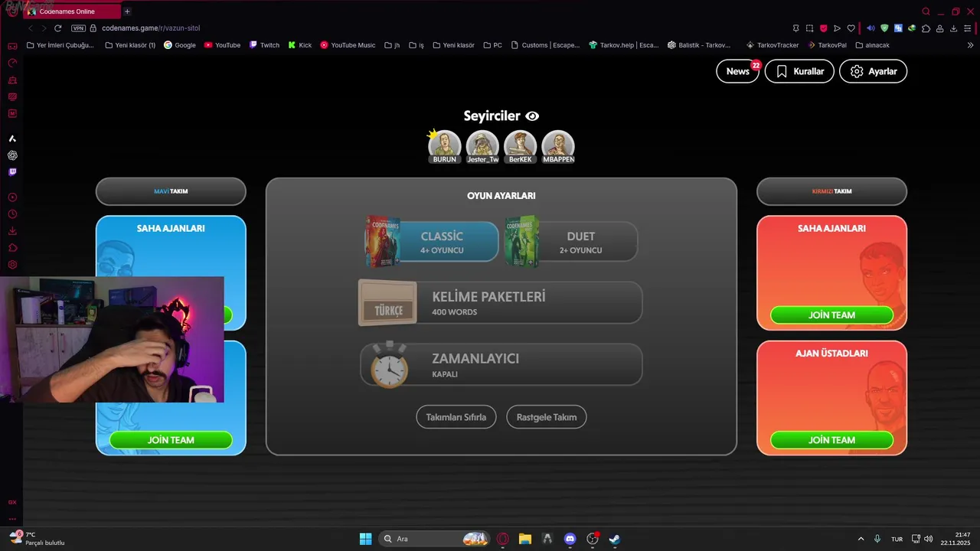980x551 pixels.
Task: Click the VPN badge in address bar
Action: coord(78,28)
